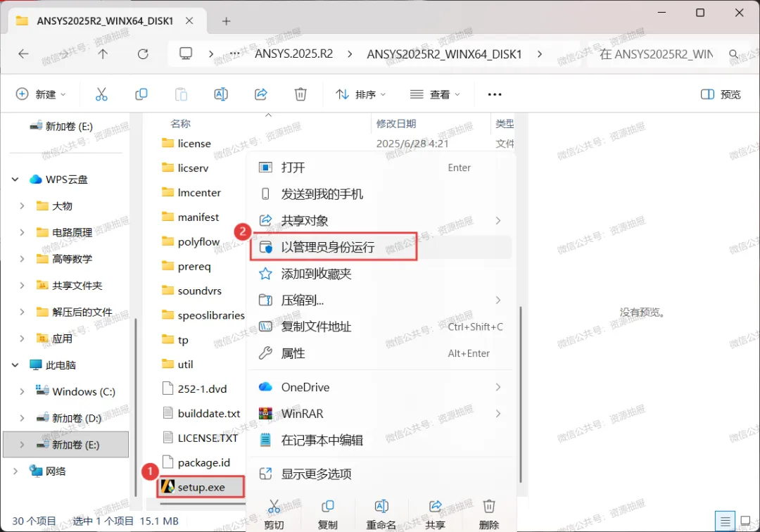Image resolution: width=760 pixels, height=532 pixels.
Task: Open the 压缩到... submenu
Action: [381, 300]
